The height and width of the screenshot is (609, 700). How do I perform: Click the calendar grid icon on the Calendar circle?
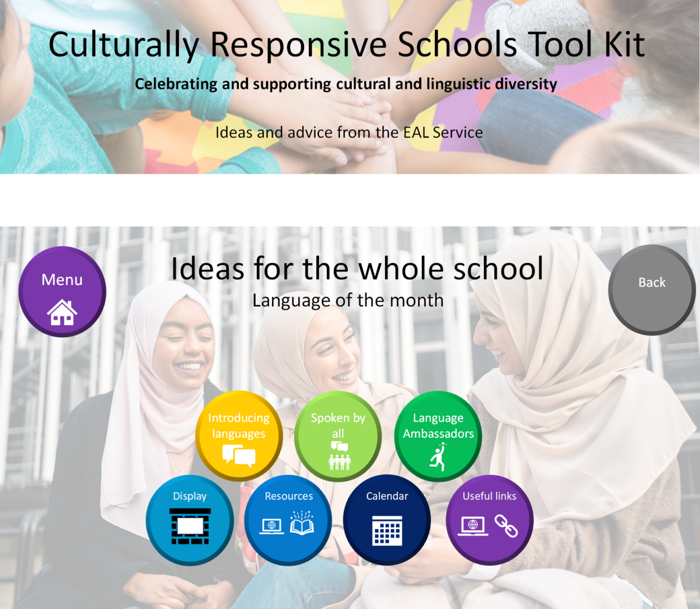(387, 531)
